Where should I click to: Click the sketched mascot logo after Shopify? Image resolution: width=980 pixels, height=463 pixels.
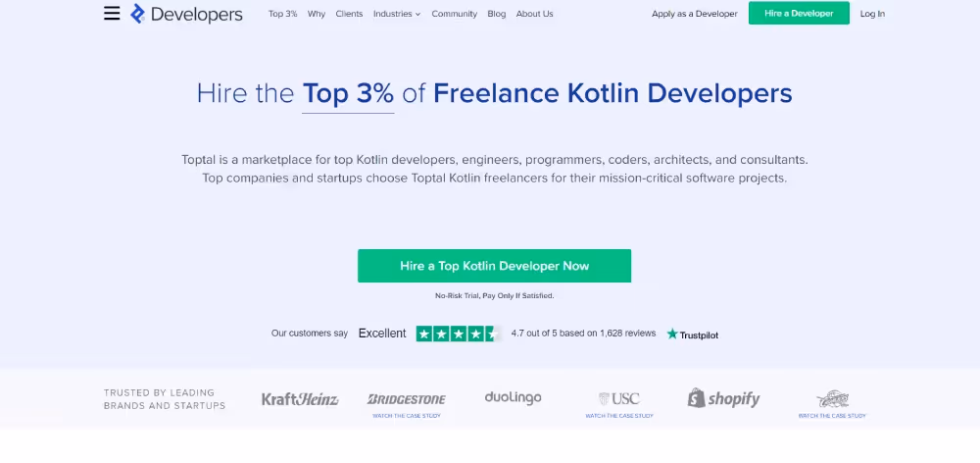pos(832,398)
